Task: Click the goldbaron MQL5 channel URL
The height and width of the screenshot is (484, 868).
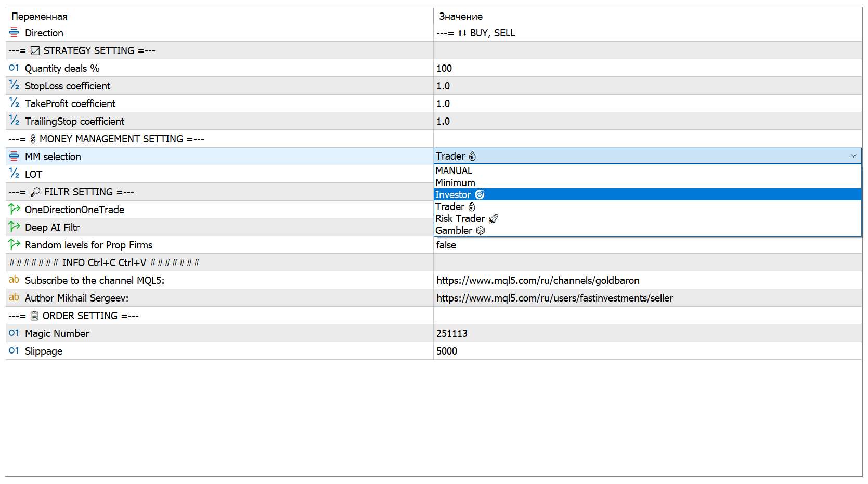Action: [537, 280]
